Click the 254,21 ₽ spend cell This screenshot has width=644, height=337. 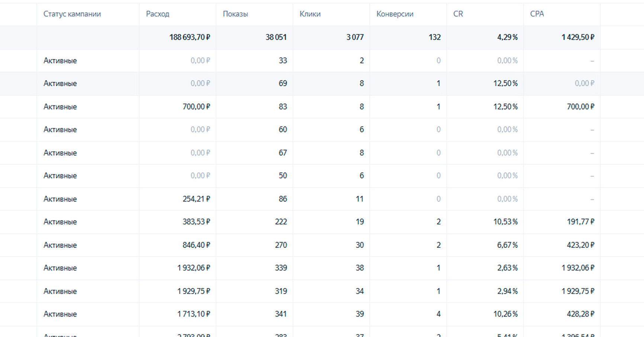tap(196, 199)
